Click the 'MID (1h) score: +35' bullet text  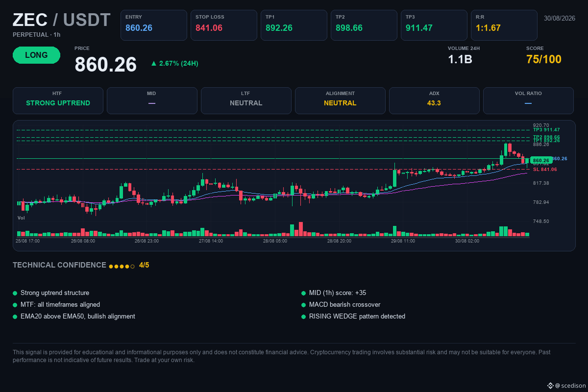(x=338, y=293)
